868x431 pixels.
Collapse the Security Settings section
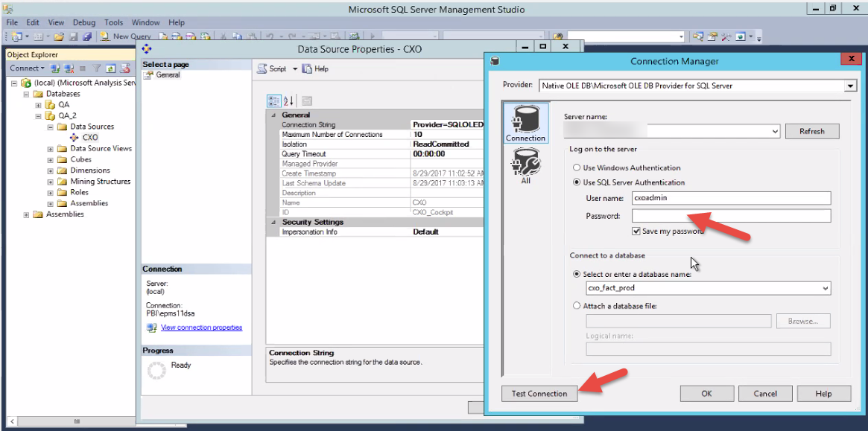(x=273, y=222)
